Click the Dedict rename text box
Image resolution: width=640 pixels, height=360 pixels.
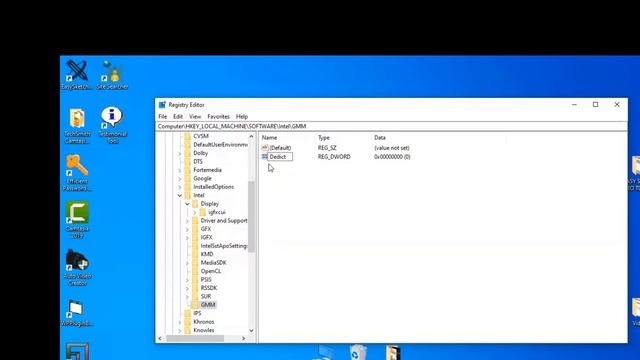[280, 157]
